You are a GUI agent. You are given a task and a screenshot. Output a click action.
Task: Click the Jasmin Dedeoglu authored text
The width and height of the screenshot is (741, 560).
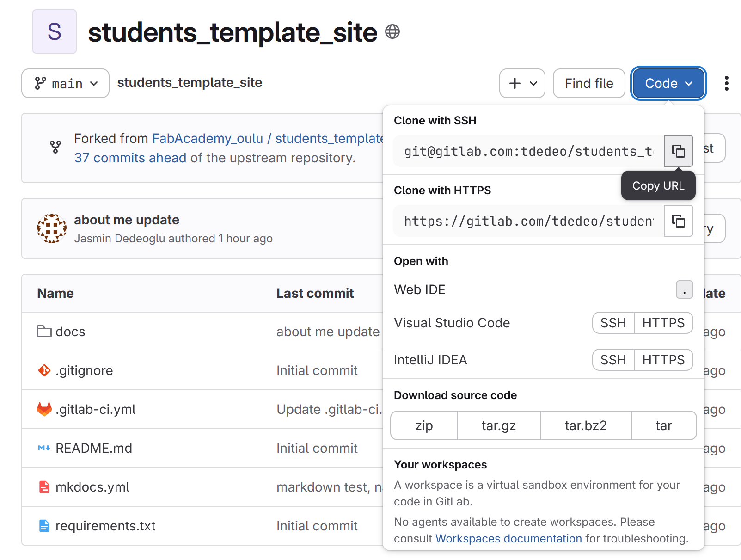coord(173,238)
